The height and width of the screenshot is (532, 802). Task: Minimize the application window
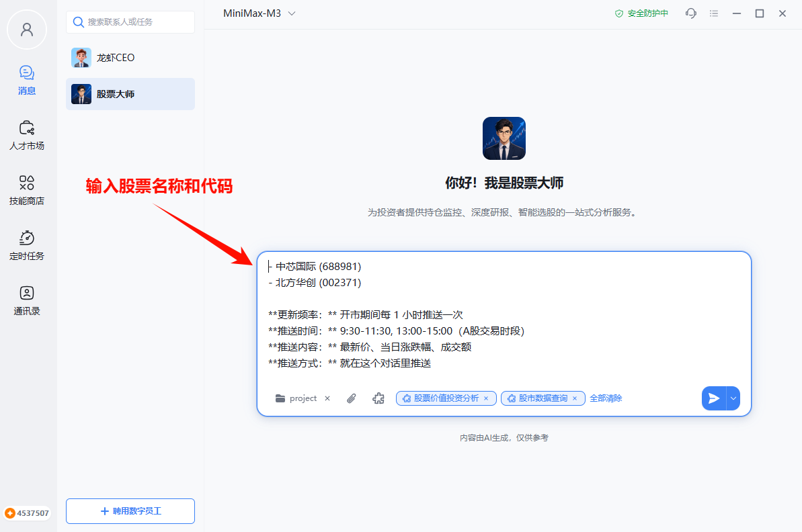click(737, 13)
